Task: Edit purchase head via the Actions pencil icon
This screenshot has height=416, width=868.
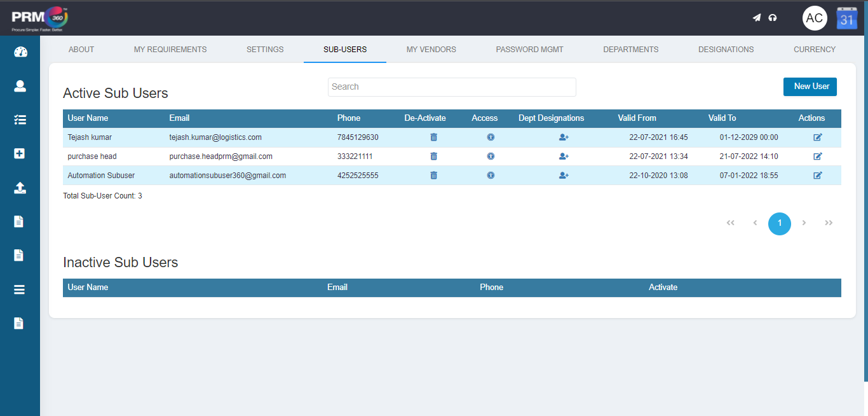Action: click(x=818, y=156)
